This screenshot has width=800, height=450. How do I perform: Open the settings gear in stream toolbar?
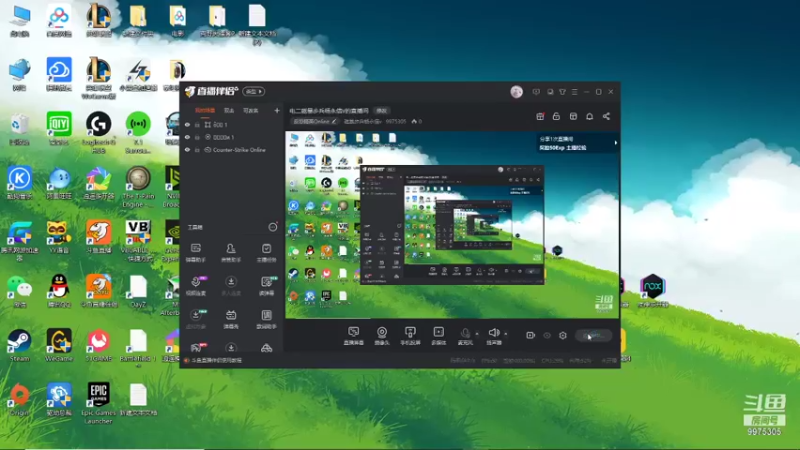[563, 335]
